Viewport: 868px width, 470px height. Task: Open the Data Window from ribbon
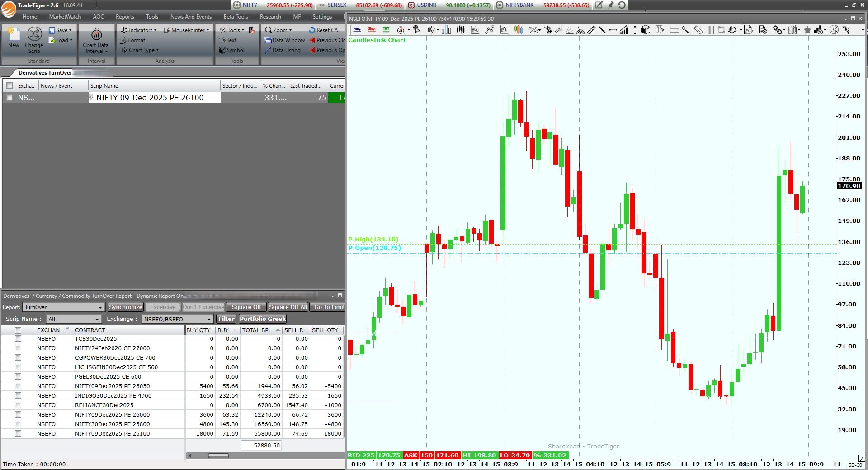point(285,40)
